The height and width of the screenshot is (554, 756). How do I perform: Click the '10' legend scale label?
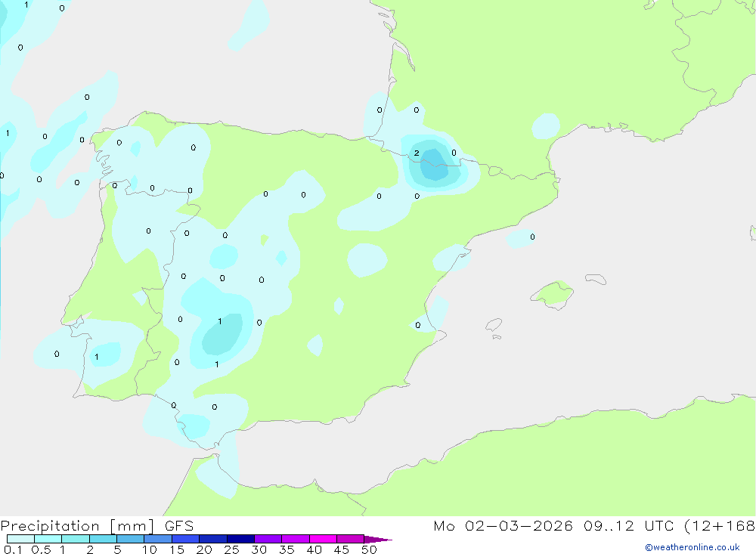click(x=150, y=549)
